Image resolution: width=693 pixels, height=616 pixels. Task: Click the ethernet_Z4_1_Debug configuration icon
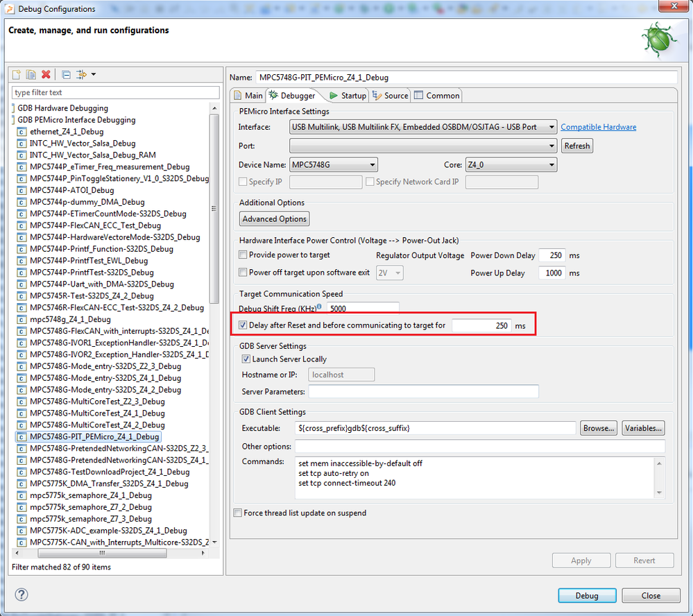pyautogui.click(x=22, y=132)
